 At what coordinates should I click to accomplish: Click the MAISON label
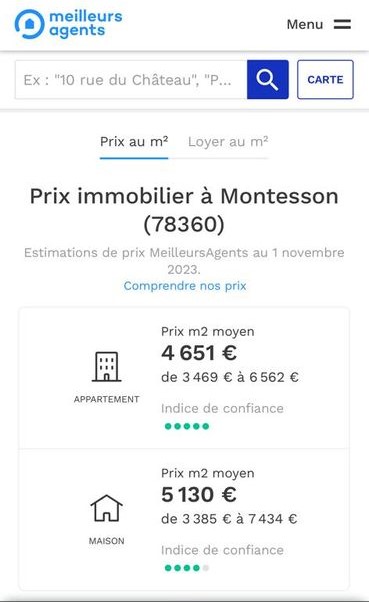(106, 541)
